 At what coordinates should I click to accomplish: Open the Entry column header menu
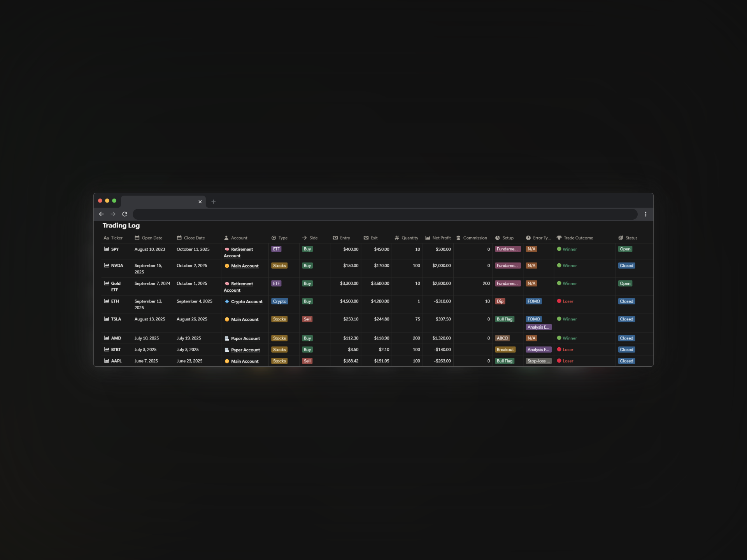341,238
